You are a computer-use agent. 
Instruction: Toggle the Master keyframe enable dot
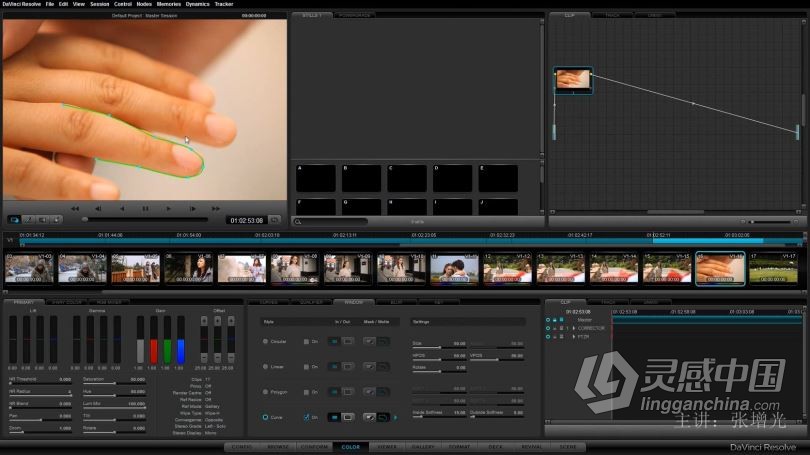click(548, 320)
